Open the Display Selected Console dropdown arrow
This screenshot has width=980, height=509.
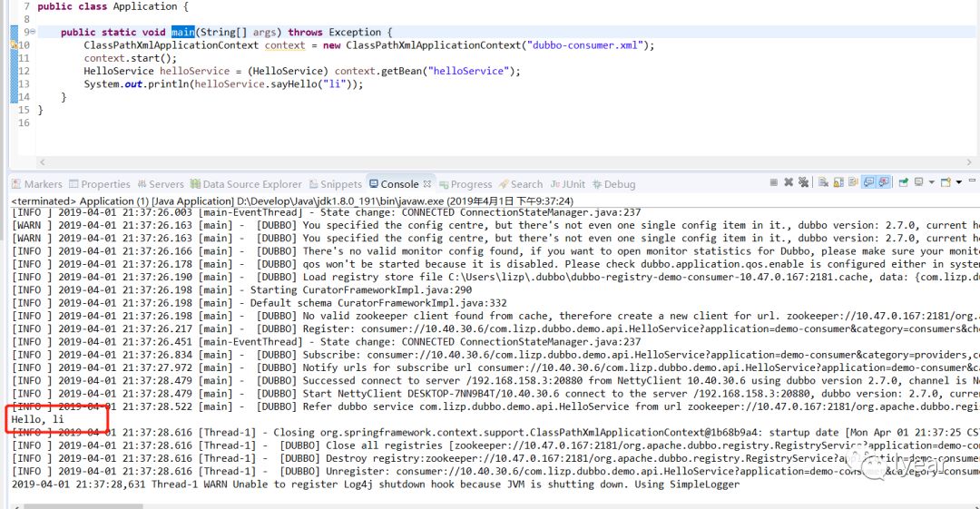pyautogui.click(x=931, y=182)
